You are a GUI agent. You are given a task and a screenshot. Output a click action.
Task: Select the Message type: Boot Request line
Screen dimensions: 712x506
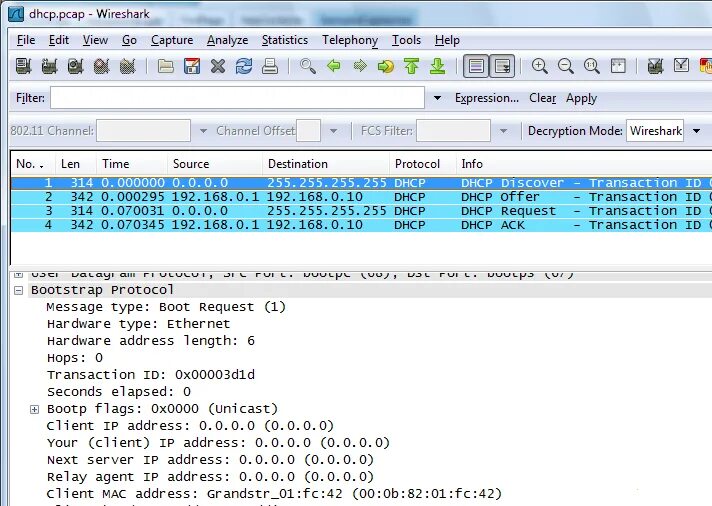[166, 307]
